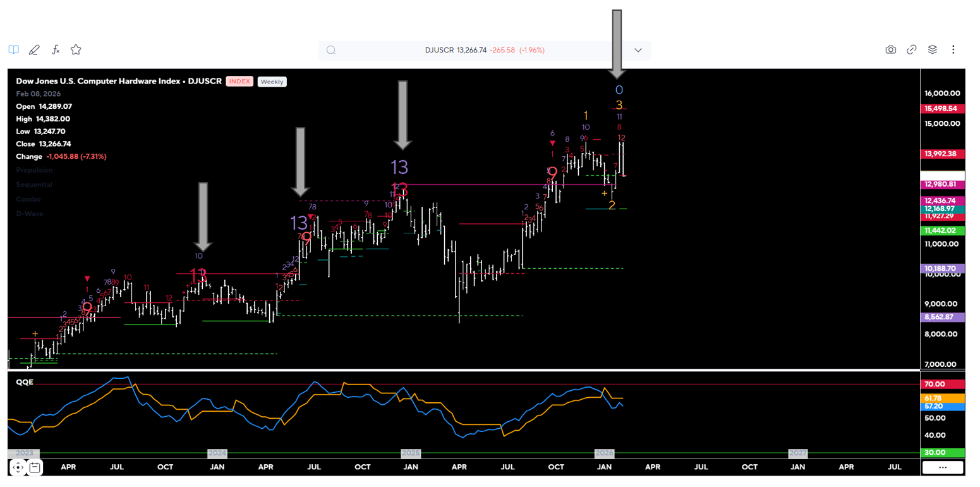Take a chart snapshot with camera icon
Image resolution: width=980 pixels, height=487 pixels.
[x=890, y=49]
